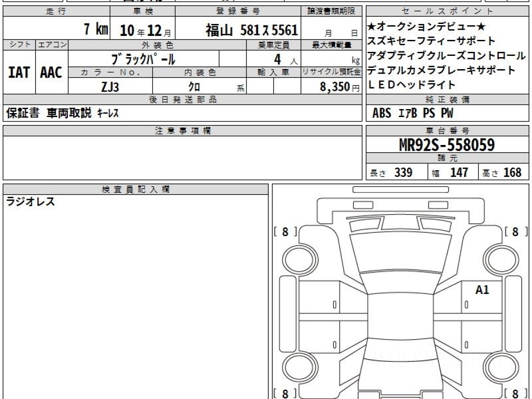The width and height of the screenshot is (532, 399).
Task: Select shift value IAT
Action: click(19, 72)
